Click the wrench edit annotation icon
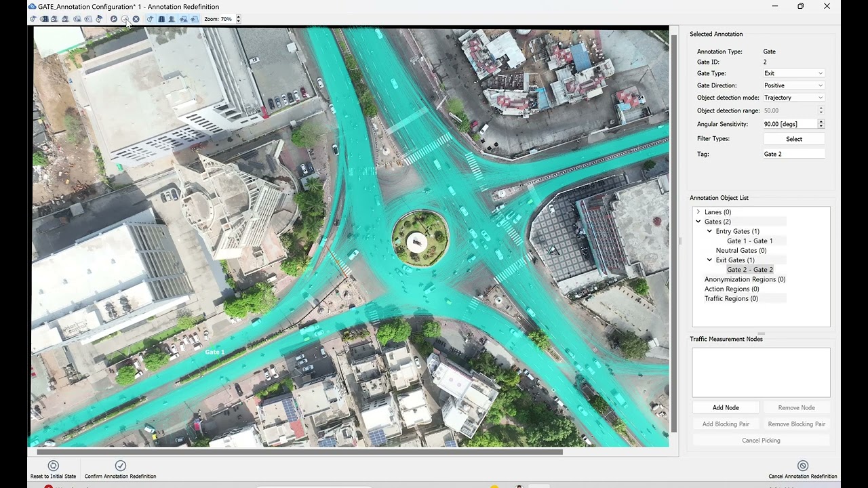The width and height of the screenshot is (868, 488). coord(114,19)
